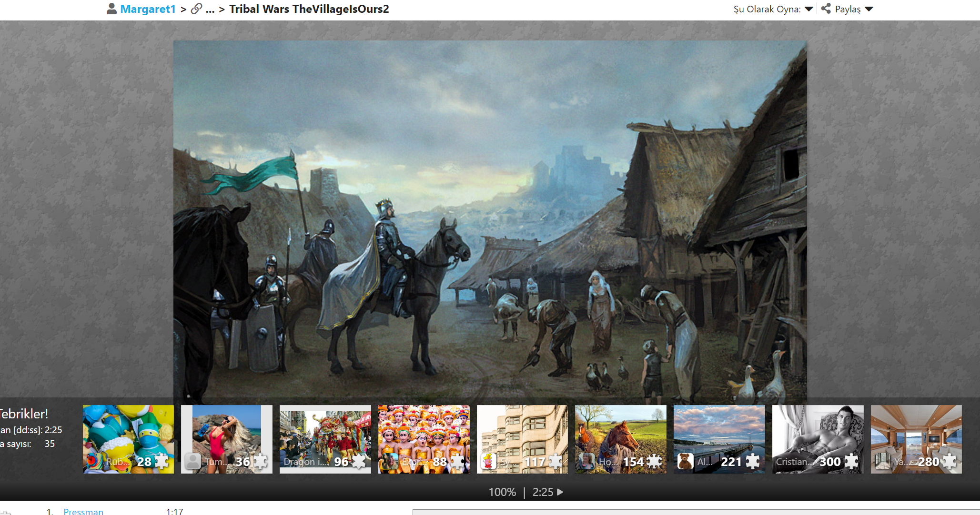Open the 36-piece beach puzzle thumbnail

click(x=227, y=439)
